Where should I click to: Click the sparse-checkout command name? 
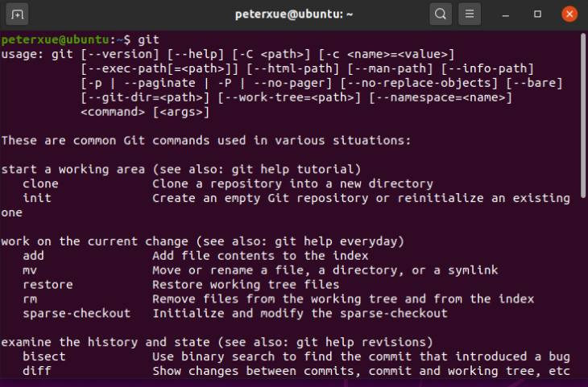(77, 313)
